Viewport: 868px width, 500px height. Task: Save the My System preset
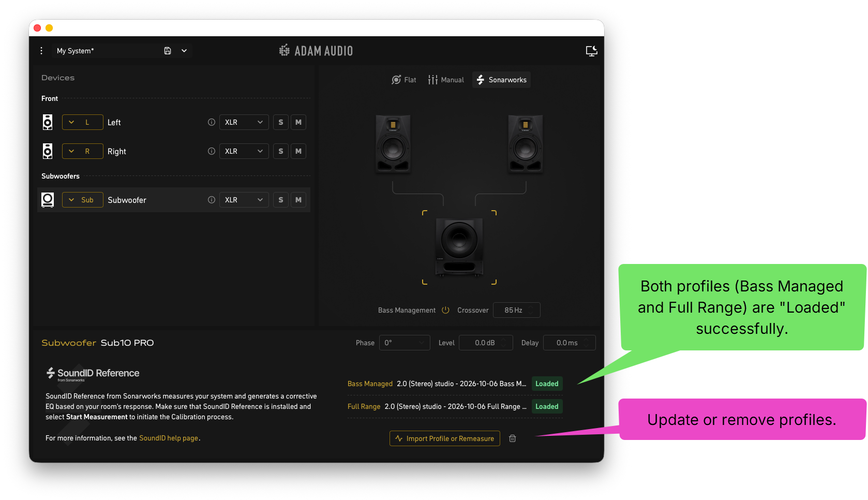coord(168,51)
